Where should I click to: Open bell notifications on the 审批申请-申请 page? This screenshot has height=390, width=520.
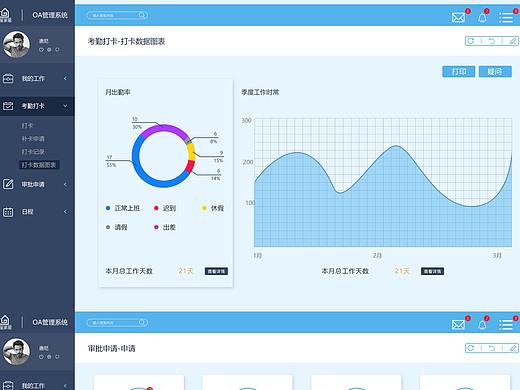[482, 325]
